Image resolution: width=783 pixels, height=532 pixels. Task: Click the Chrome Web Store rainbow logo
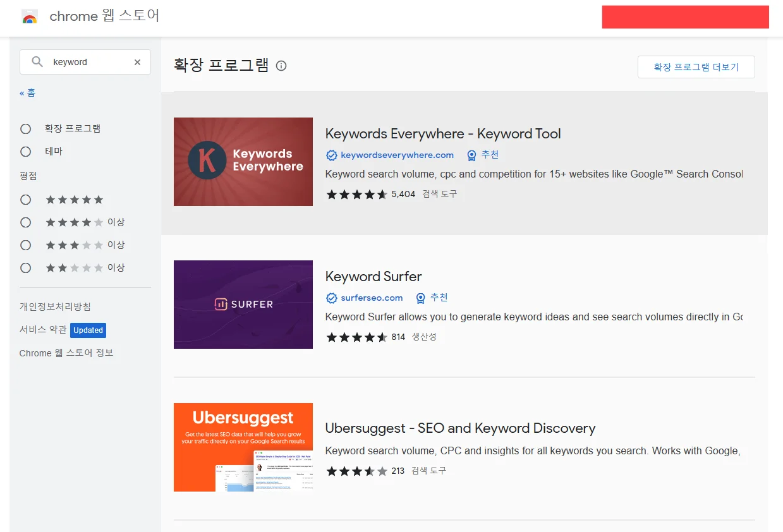point(30,17)
